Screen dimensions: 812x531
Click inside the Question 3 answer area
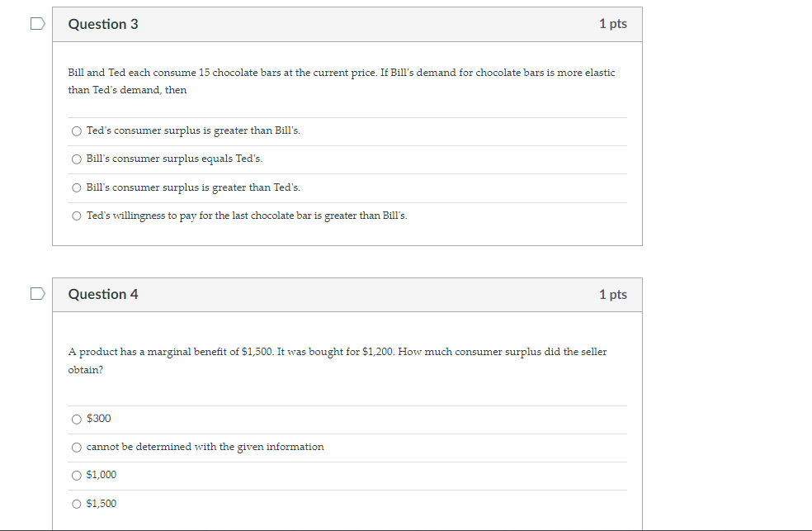(x=347, y=173)
